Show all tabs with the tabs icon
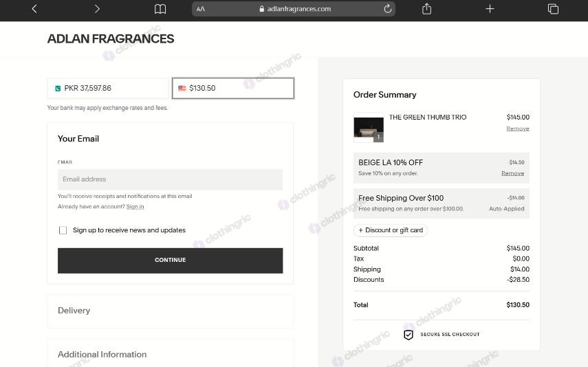Image resolution: width=588 pixels, height=367 pixels. coord(553,9)
